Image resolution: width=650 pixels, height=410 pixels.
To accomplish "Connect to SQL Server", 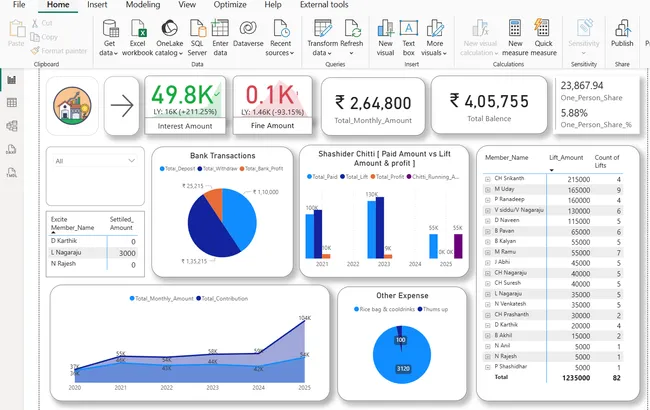I will click(x=197, y=38).
